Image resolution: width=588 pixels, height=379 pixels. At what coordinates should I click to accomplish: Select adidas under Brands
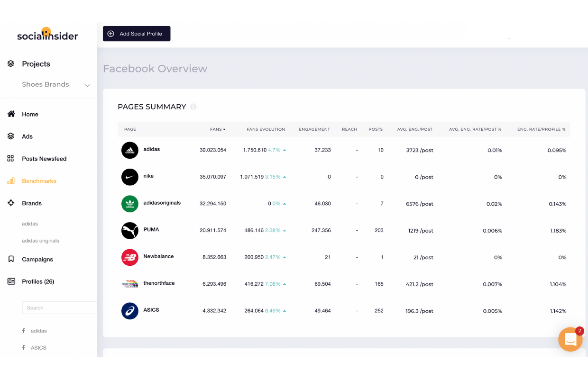30,224
